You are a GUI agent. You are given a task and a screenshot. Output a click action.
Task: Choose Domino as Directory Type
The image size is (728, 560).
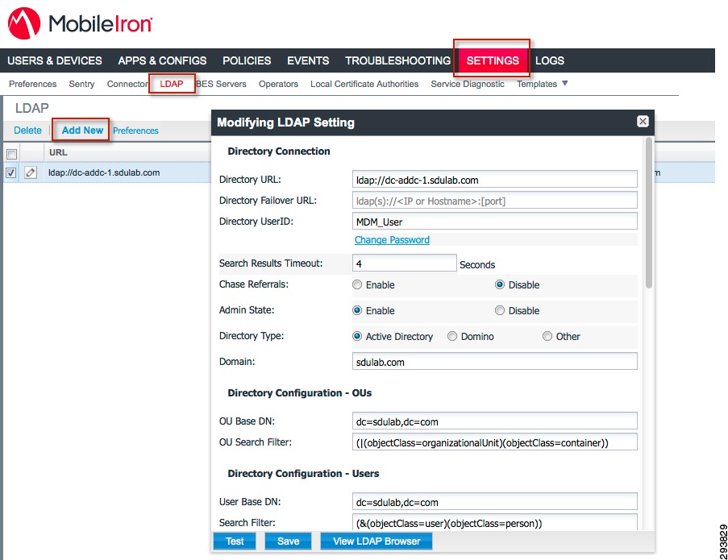452,336
